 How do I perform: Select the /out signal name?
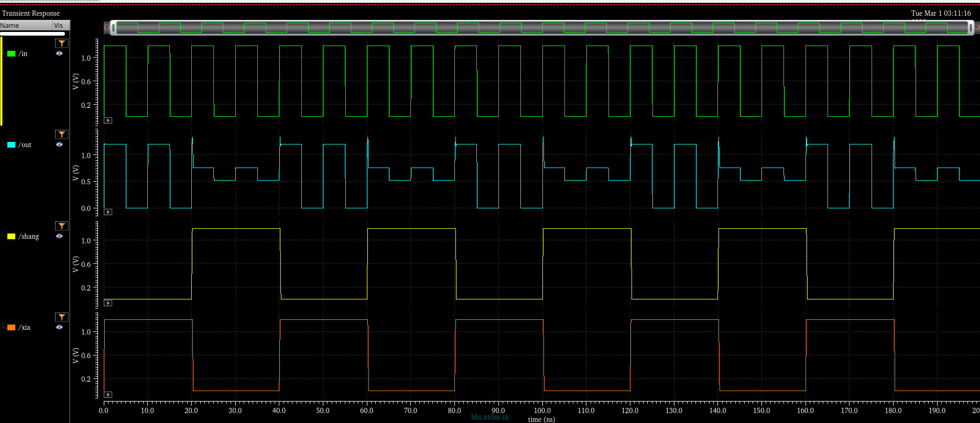(25, 144)
